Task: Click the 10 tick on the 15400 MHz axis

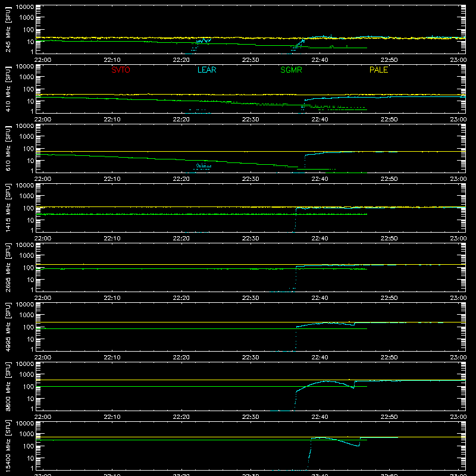Action: [30, 458]
